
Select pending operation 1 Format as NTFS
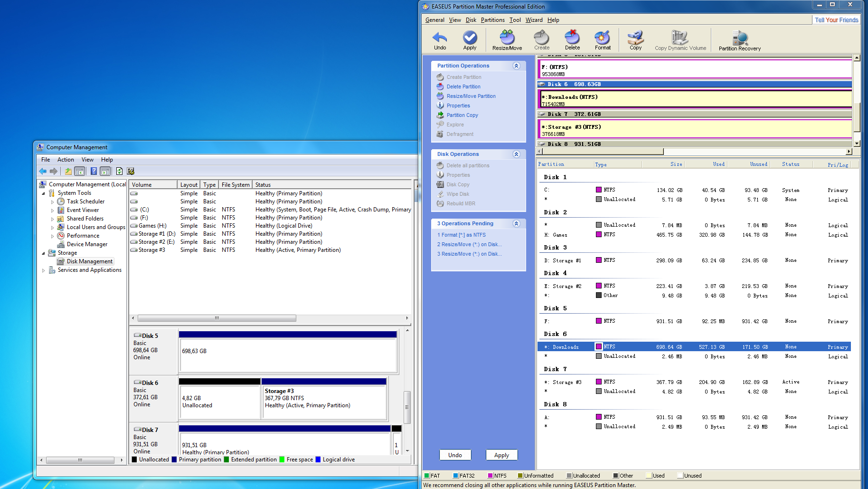click(x=462, y=235)
